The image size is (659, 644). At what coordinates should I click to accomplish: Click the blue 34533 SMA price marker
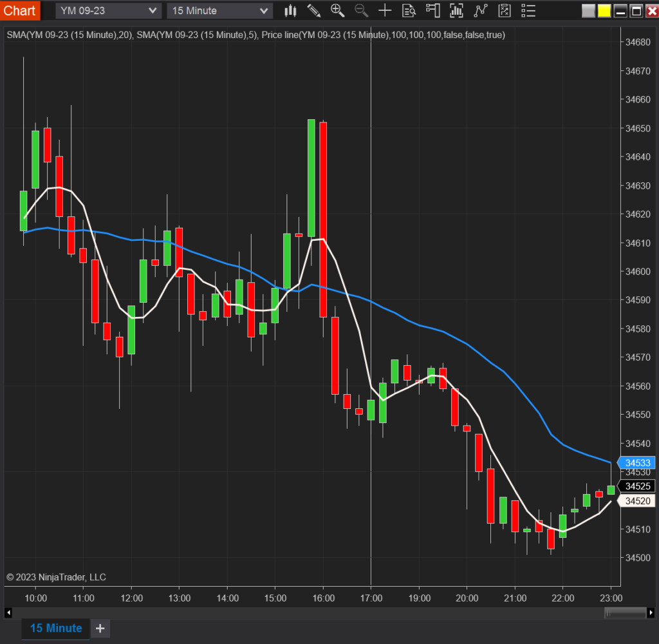click(637, 462)
